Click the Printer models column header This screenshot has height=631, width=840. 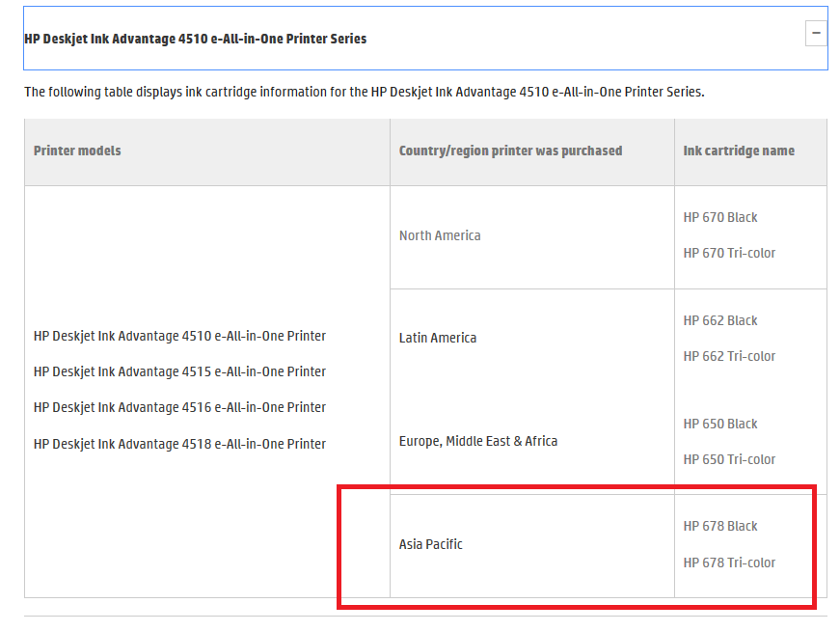[x=77, y=151]
